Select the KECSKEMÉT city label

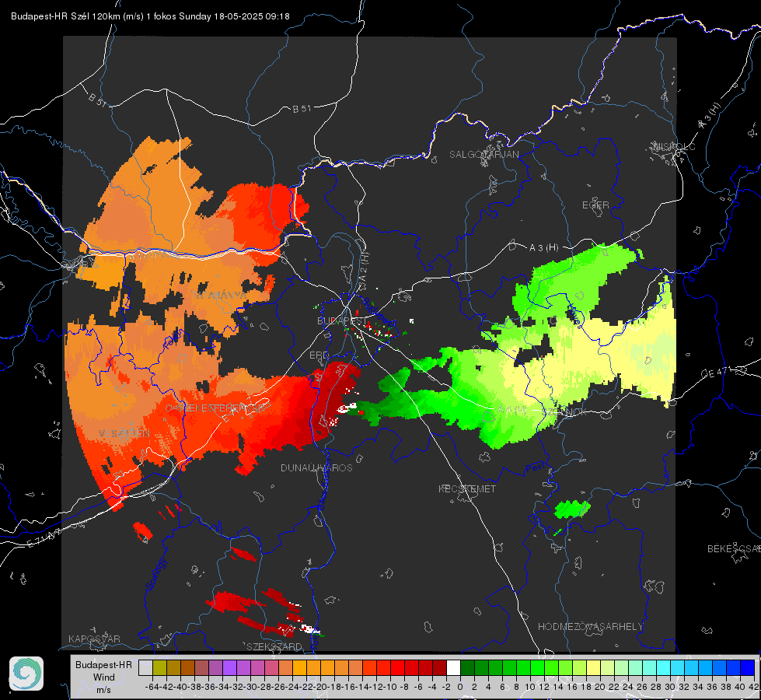(467, 488)
